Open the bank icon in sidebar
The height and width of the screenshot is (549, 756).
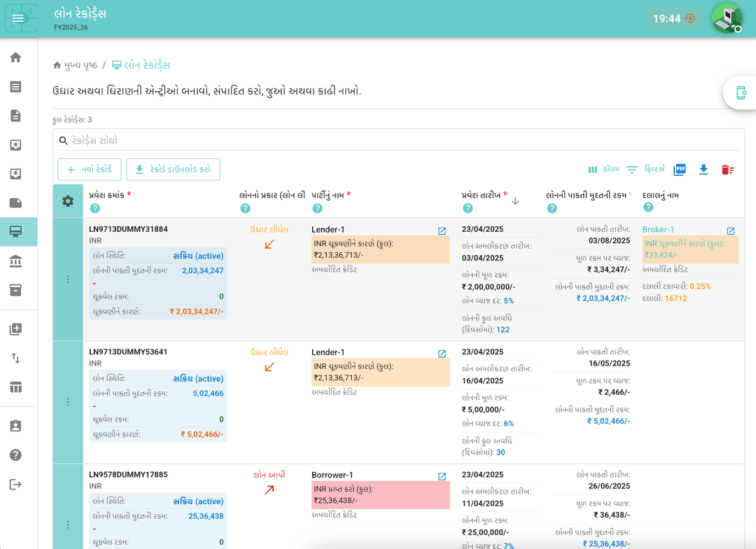[x=15, y=261]
